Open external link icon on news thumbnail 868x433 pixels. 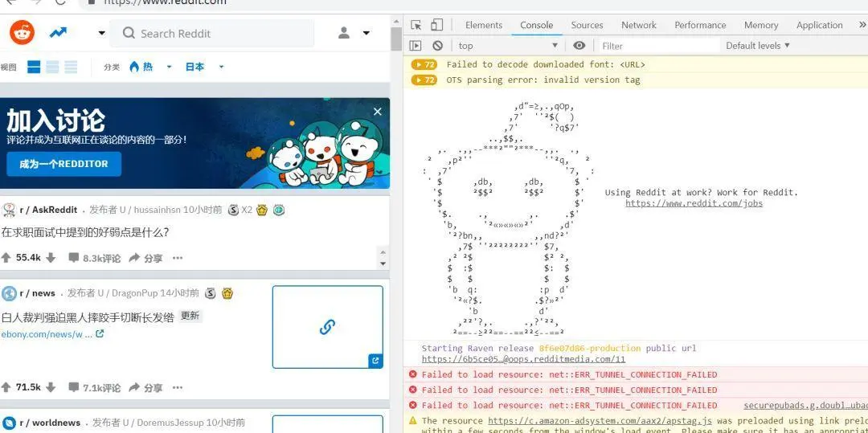coord(375,361)
